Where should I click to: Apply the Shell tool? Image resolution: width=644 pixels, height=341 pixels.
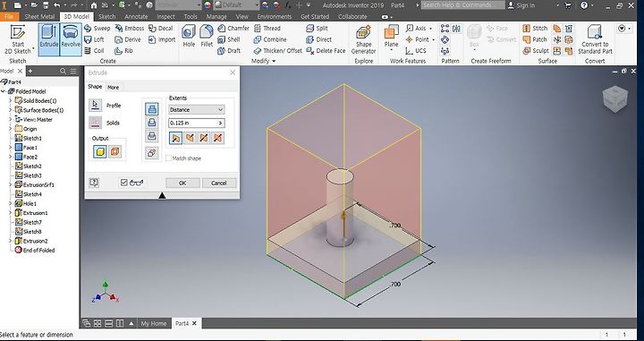tap(228, 39)
